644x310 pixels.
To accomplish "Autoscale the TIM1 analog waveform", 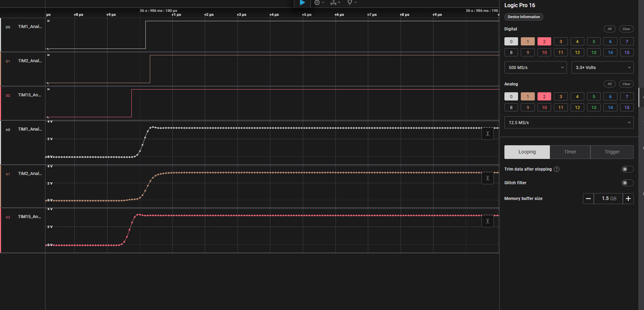I will click(487, 134).
